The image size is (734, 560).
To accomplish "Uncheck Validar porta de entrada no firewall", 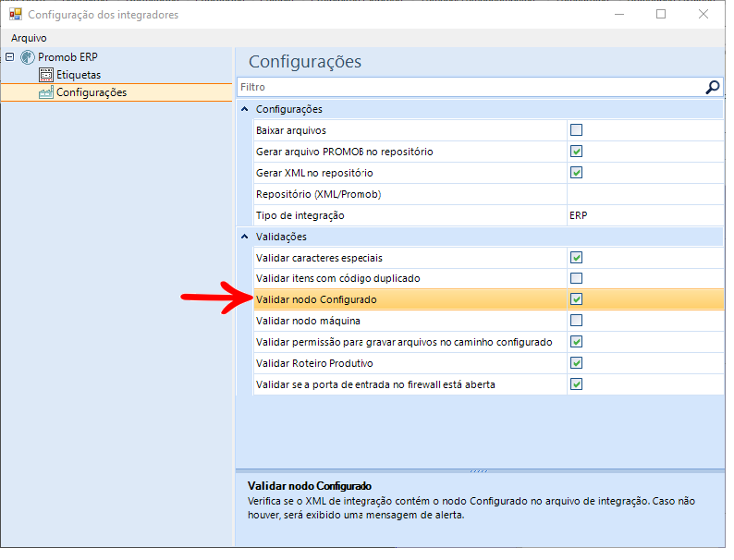I will point(576,384).
